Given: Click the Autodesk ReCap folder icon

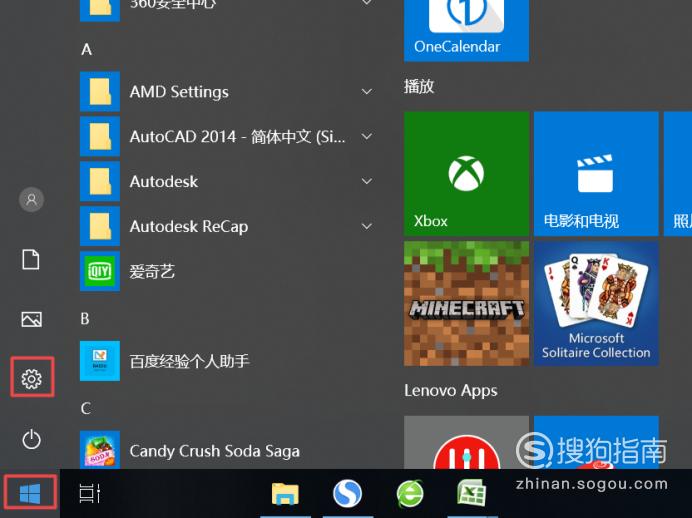Looking at the screenshot, I should tap(100, 226).
